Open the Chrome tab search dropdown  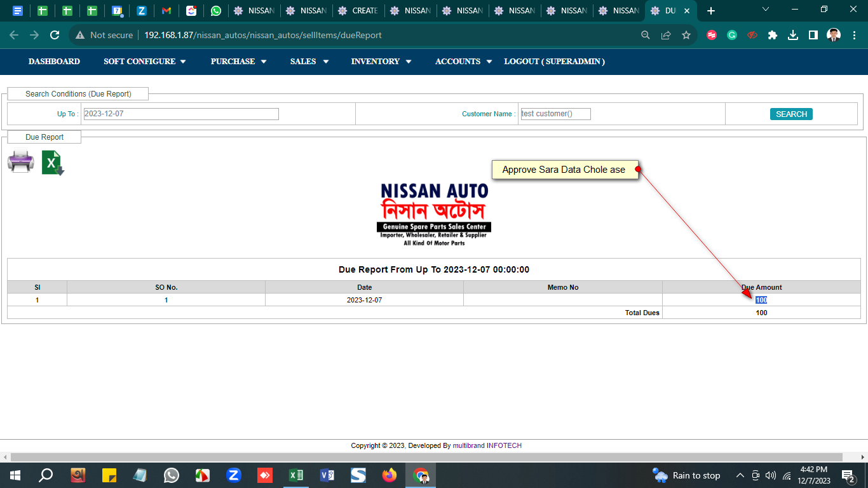tap(766, 10)
